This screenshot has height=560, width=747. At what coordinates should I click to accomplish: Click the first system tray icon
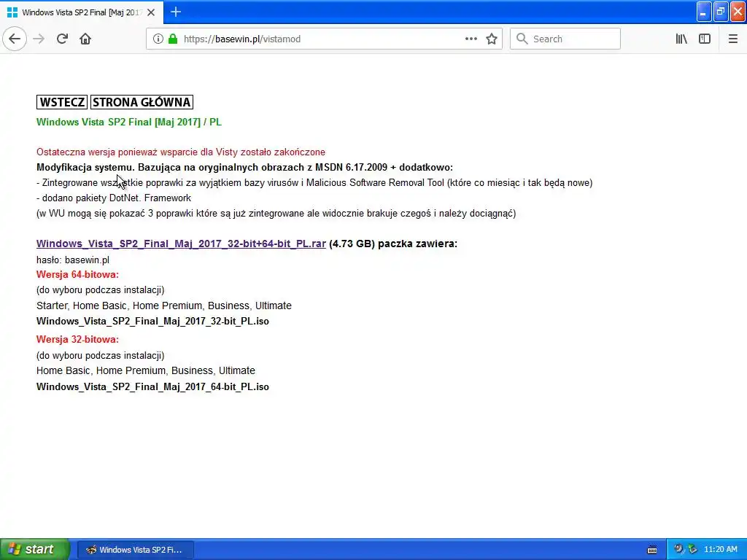pos(679,549)
